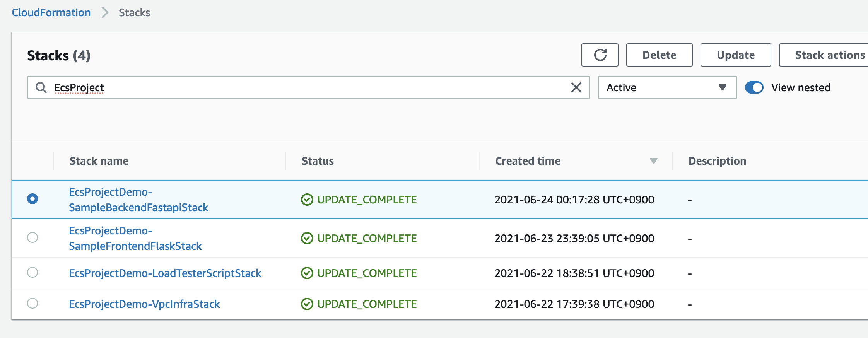Click the green check icon for SampleBackendFastapiStack status
This screenshot has height=338, width=868.
pos(307,200)
